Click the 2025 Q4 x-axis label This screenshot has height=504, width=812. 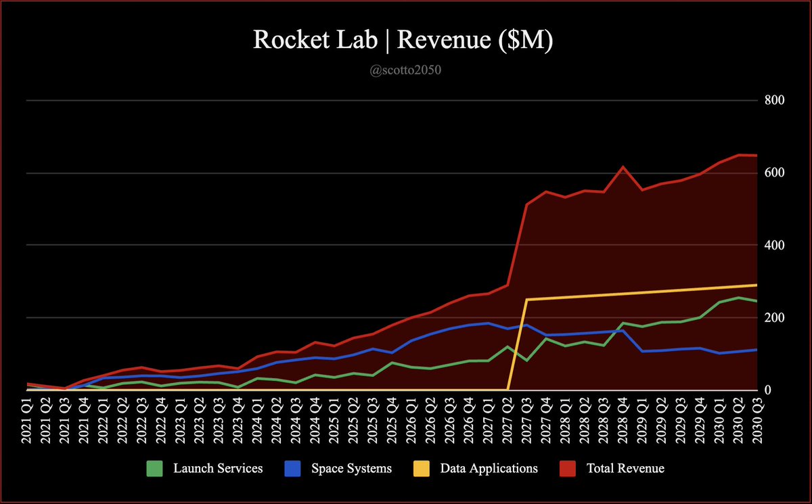point(392,421)
